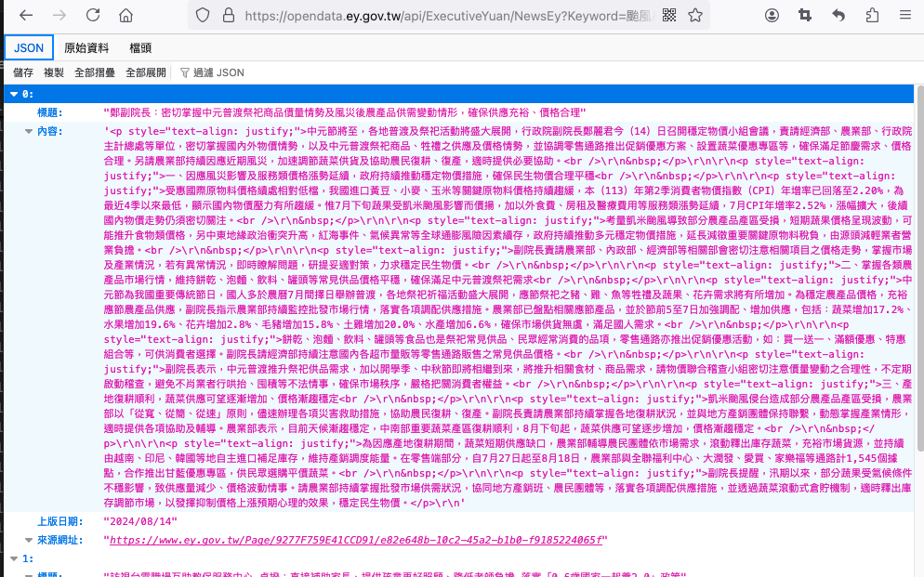Collapse the row 1 node
The height and width of the screenshot is (577, 924).
14,558
